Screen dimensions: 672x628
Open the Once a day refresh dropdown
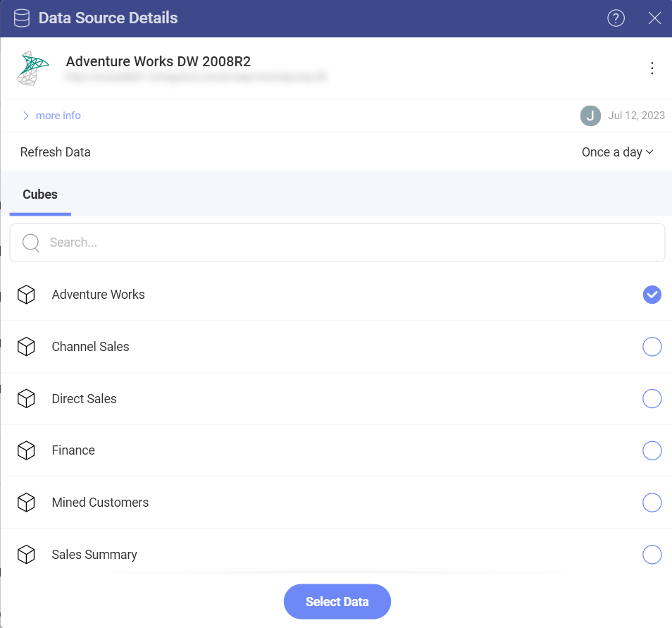pyautogui.click(x=617, y=152)
